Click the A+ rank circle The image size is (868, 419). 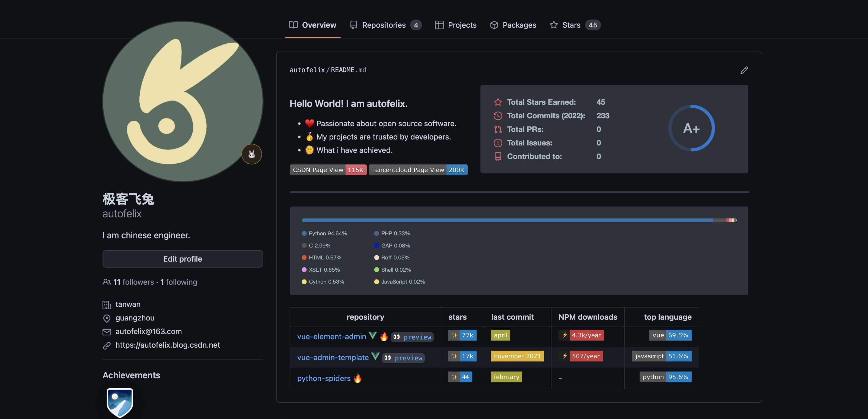691,128
